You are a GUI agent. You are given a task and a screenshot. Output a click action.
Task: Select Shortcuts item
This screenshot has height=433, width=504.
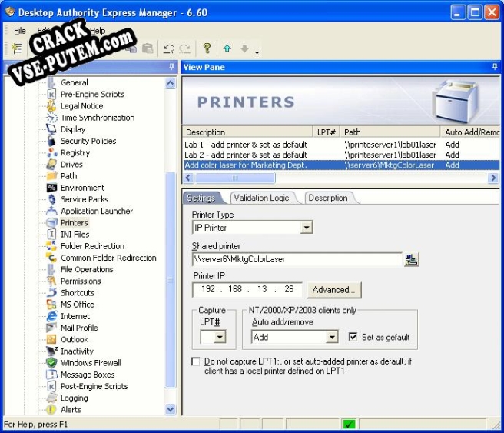pyautogui.click(x=78, y=293)
